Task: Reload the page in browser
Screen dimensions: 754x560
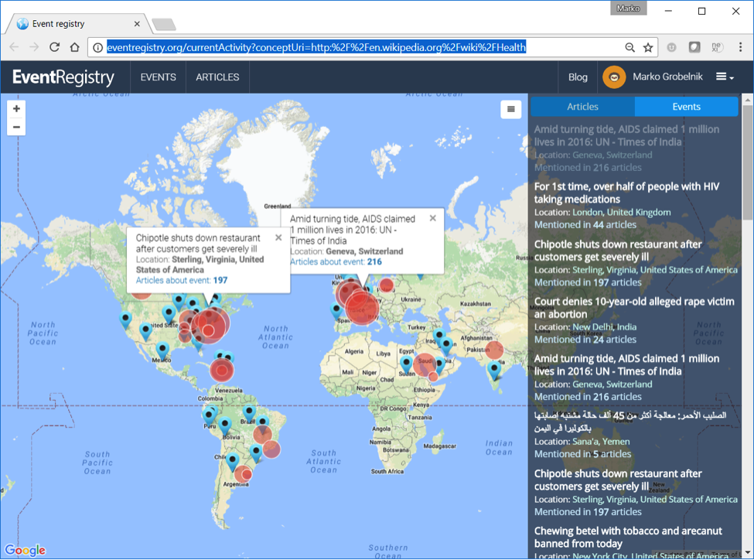Action: tap(54, 47)
